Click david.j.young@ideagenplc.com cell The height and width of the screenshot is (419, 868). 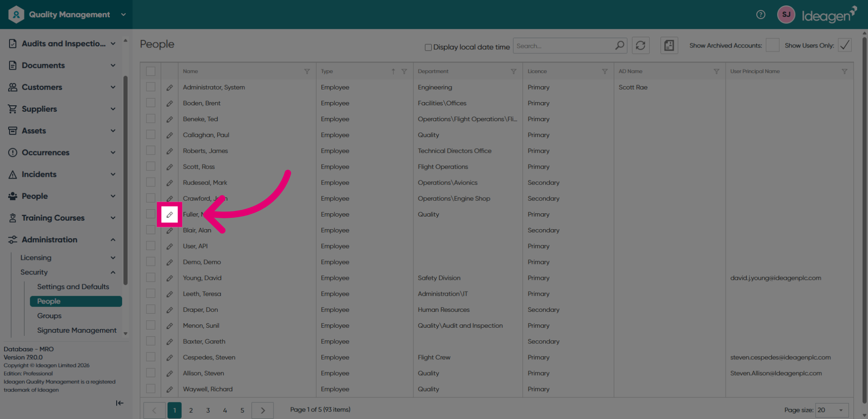click(775, 278)
